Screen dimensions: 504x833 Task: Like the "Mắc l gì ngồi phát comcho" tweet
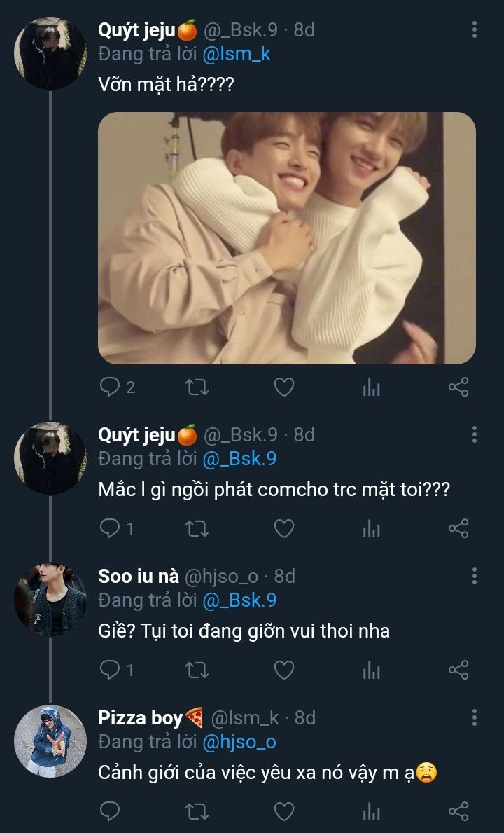(x=283, y=529)
